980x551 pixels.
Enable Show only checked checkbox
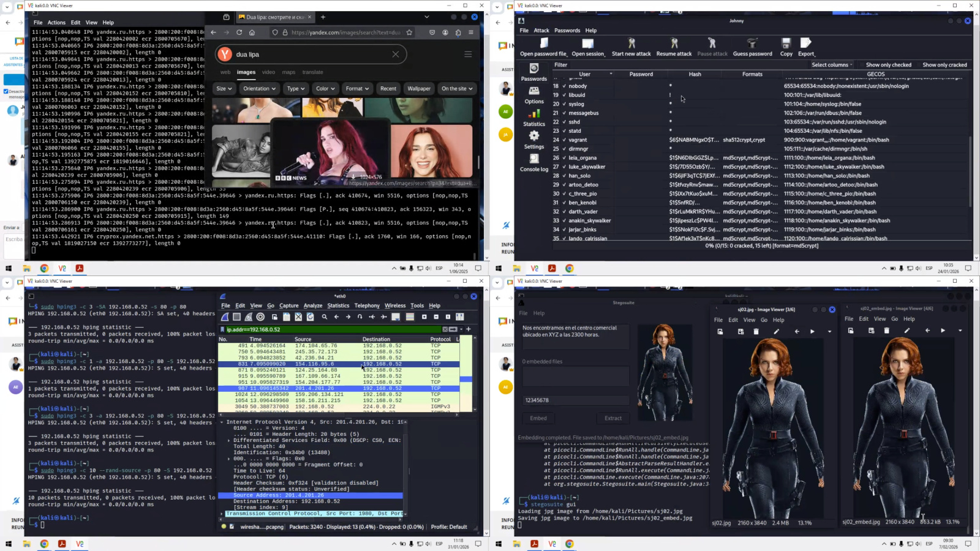(861, 65)
